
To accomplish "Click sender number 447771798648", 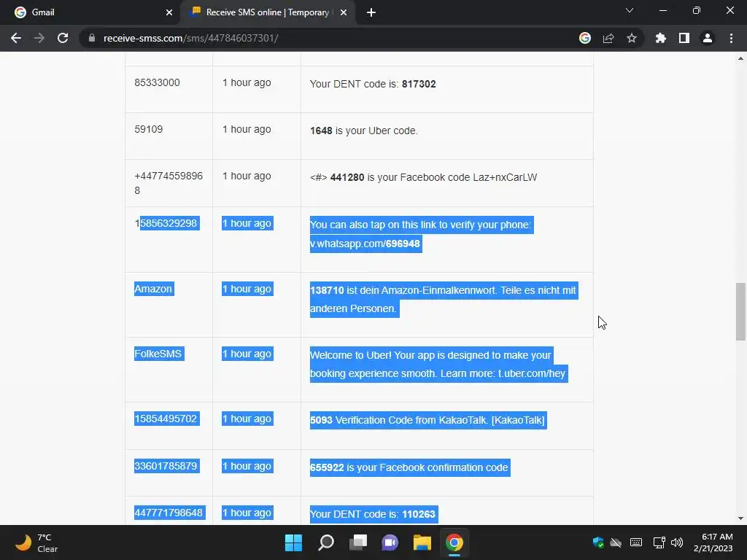I will [169, 513].
